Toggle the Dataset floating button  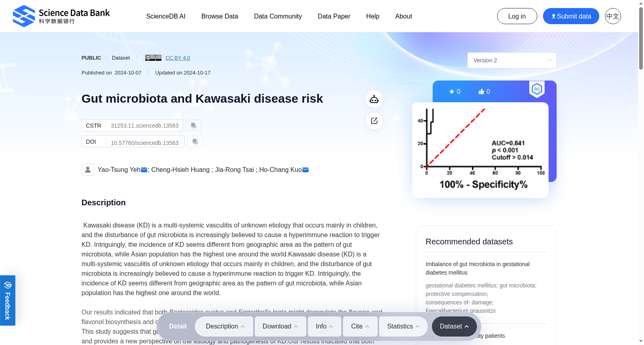454,326
